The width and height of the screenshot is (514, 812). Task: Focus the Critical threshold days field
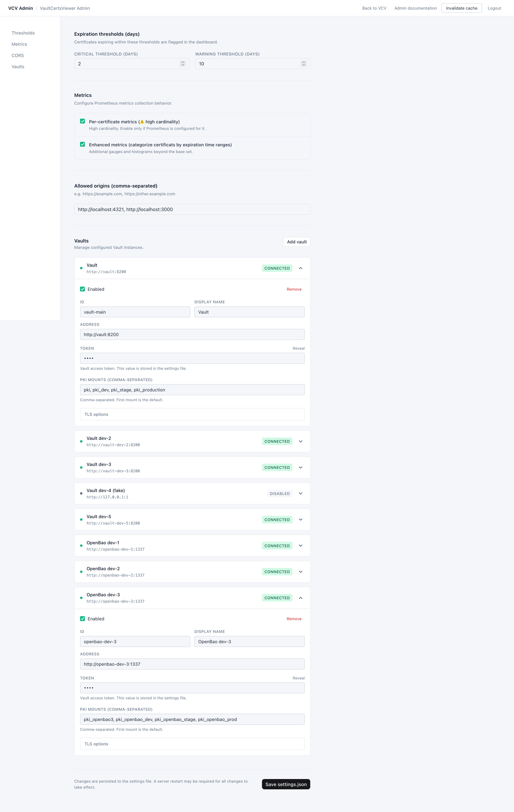click(x=132, y=63)
